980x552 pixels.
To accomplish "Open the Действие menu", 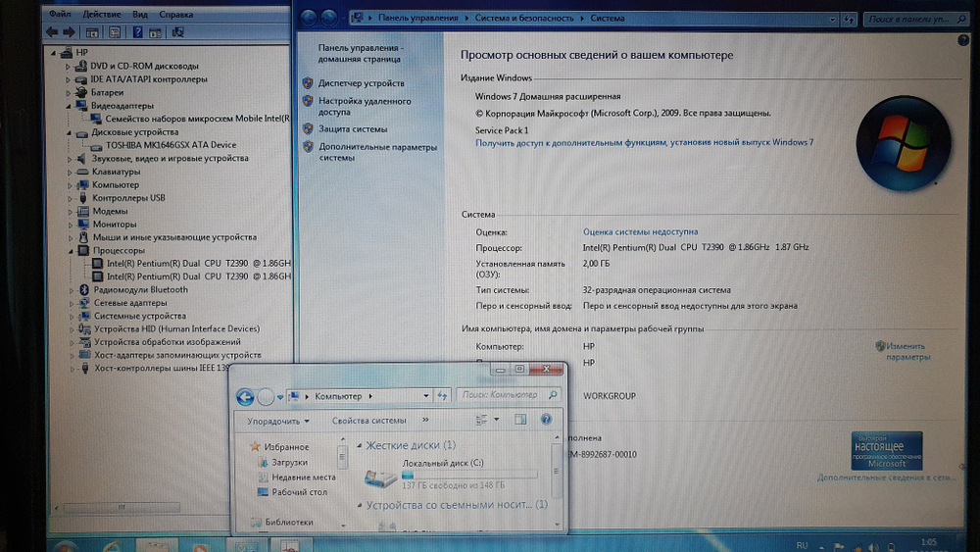I will click(102, 14).
